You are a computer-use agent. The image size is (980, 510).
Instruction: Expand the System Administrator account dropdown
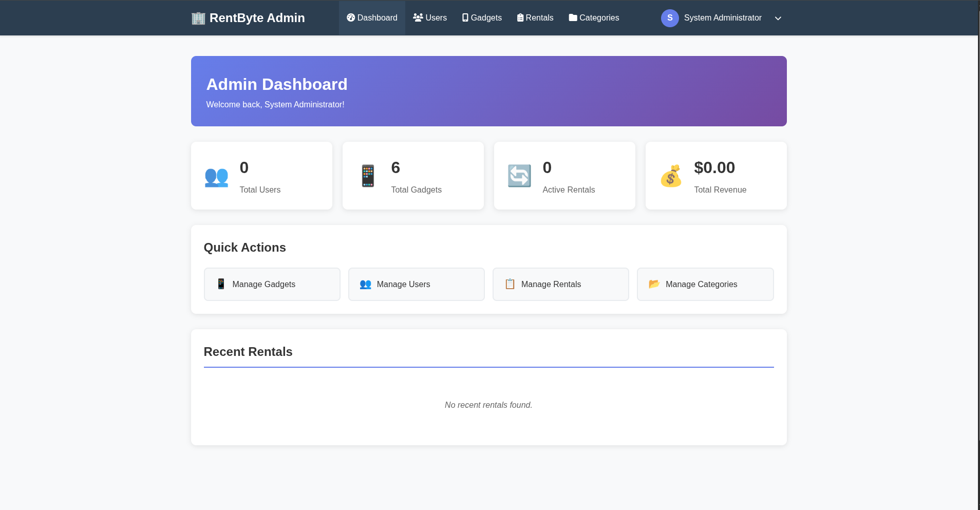777,18
